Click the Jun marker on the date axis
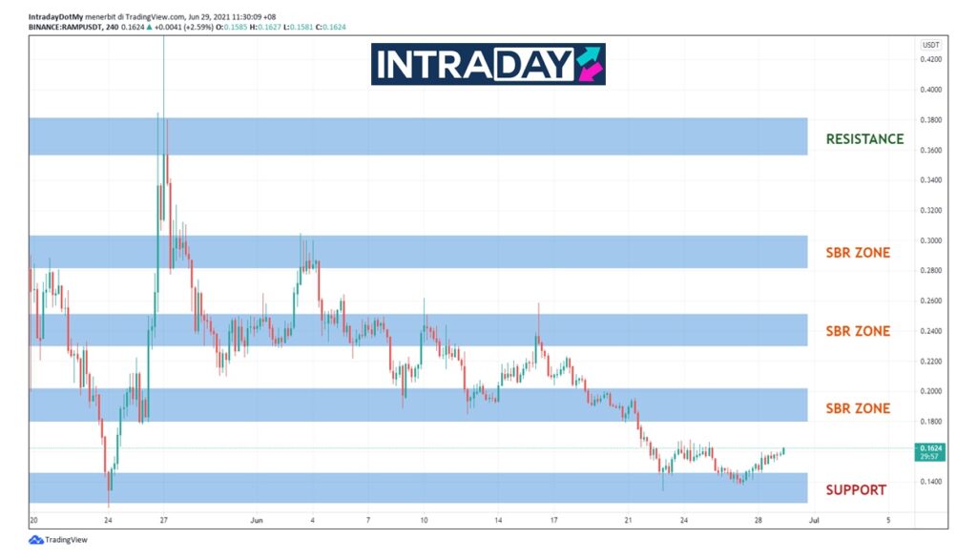 (x=255, y=521)
